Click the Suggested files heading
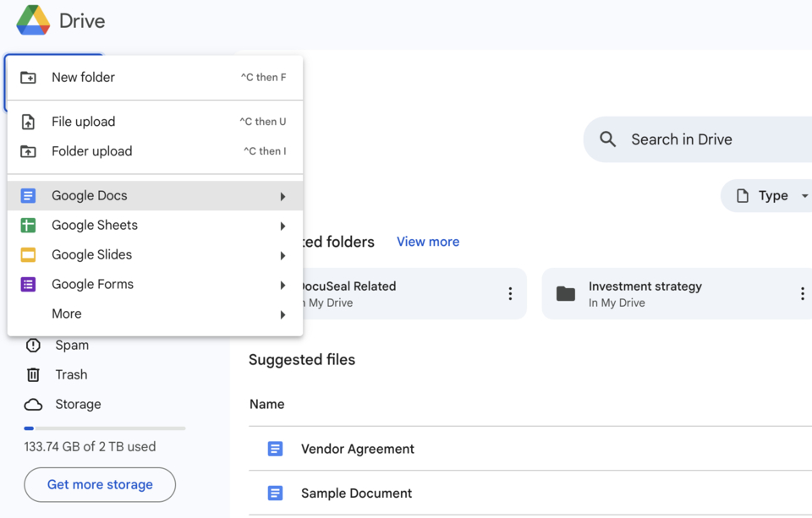The image size is (812, 518). (302, 360)
